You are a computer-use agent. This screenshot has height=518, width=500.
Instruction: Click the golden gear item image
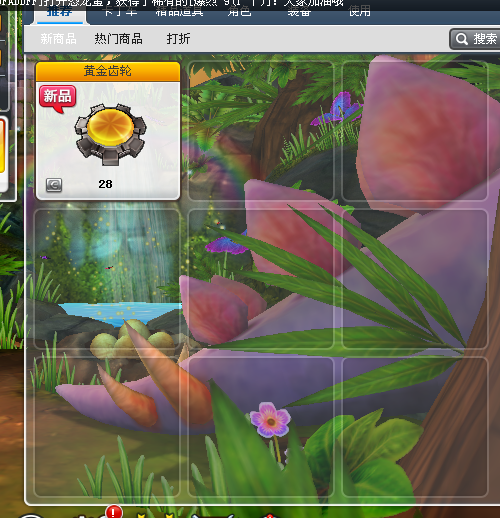[x=110, y=134]
